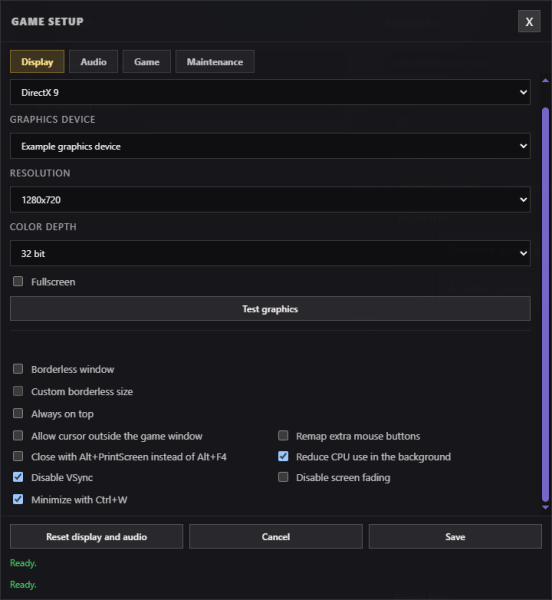Image resolution: width=552 pixels, height=600 pixels.
Task: Click the purple vertical scrollbar thumb
Action: pos(545,304)
